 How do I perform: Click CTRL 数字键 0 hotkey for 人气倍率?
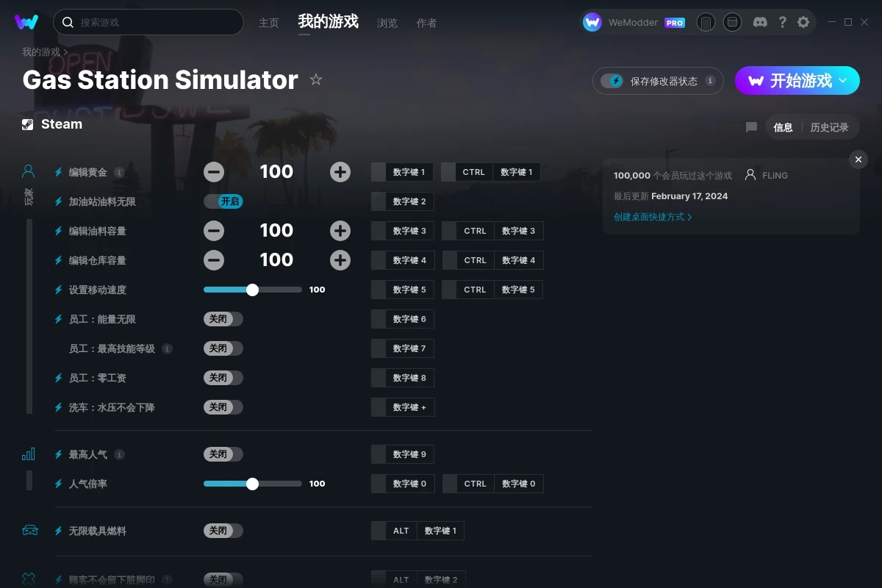[492, 484]
